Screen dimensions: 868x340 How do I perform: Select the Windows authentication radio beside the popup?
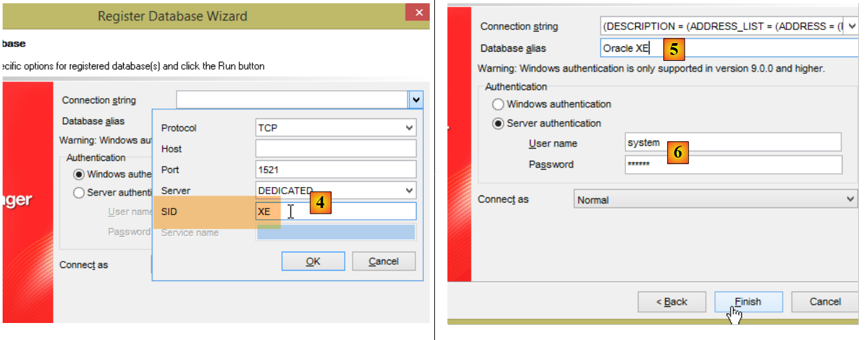(x=79, y=175)
